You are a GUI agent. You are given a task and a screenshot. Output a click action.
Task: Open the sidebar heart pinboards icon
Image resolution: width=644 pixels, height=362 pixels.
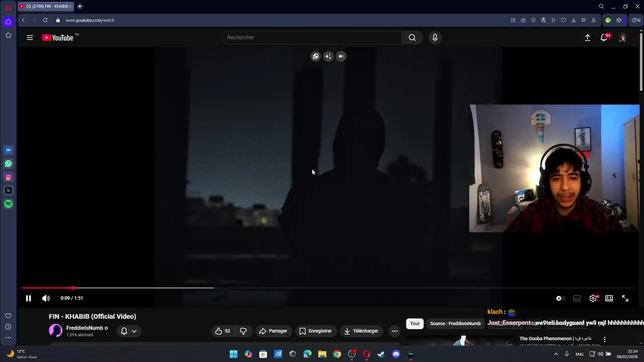8,316
